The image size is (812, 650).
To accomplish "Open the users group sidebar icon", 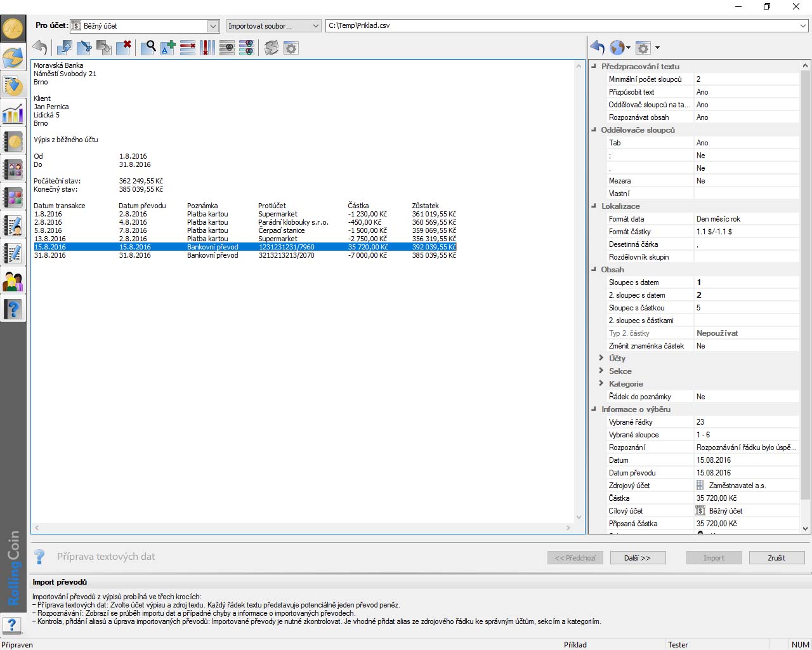I will 13,281.
